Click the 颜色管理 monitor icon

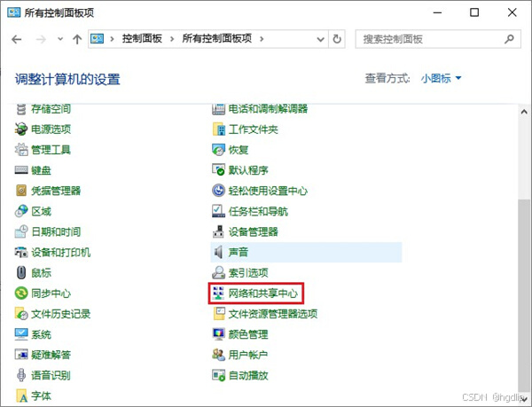tap(218, 334)
